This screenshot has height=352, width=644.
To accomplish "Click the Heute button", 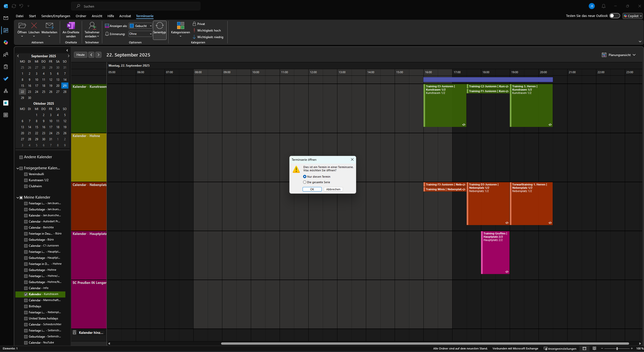I will click(x=80, y=55).
